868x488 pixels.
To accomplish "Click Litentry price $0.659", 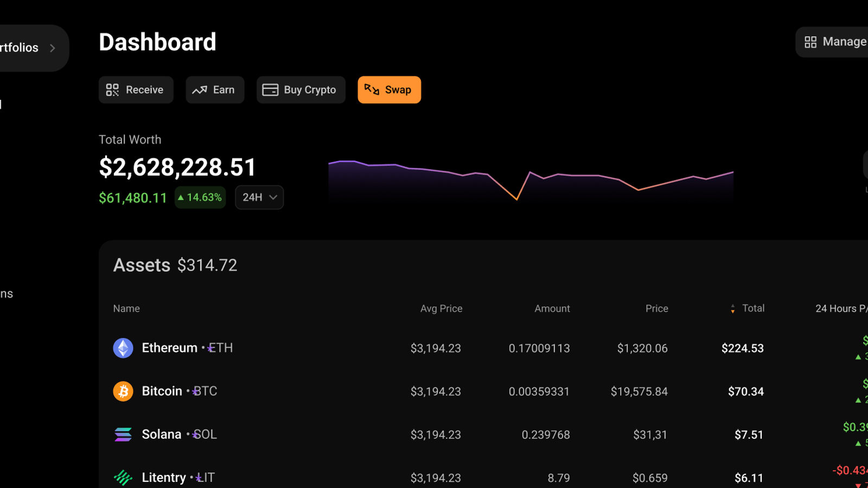I will click(650, 478).
